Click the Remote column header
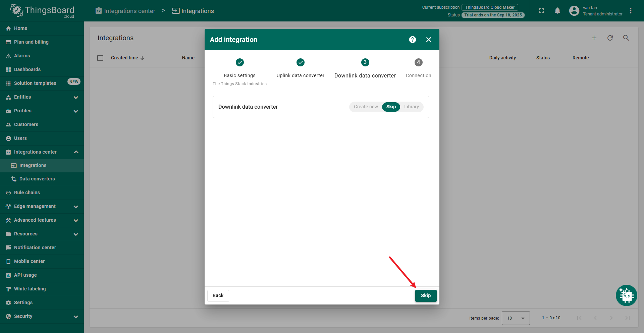Image resolution: width=644 pixels, height=333 pixels. (581, 58)
